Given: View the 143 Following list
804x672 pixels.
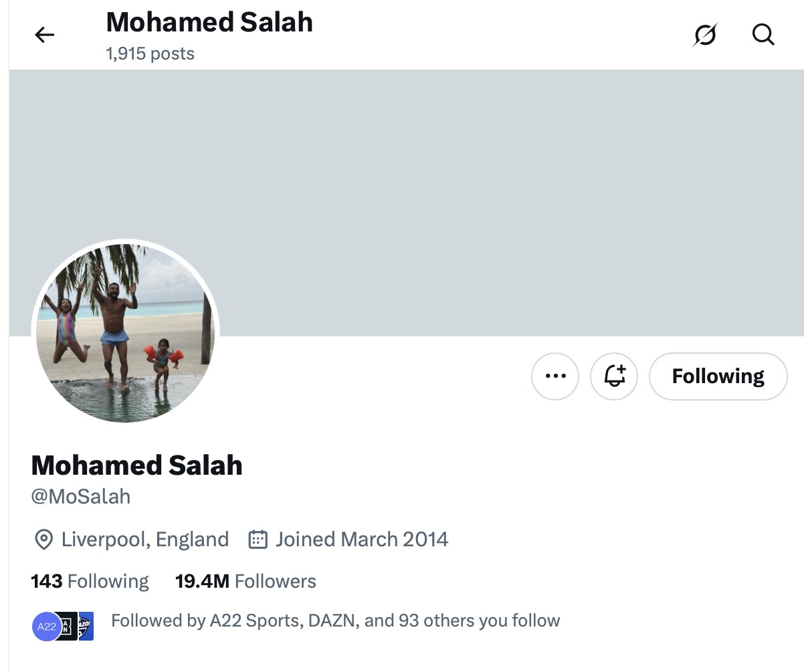Looking at the screenshot, I should click(90, 581).
